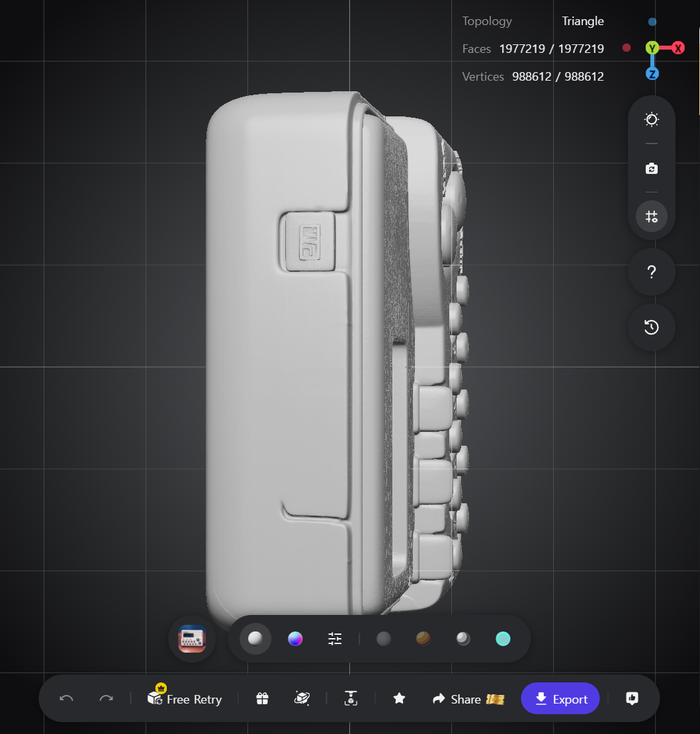
Task: Snap view to the Y axis
Action: [652, 48]
